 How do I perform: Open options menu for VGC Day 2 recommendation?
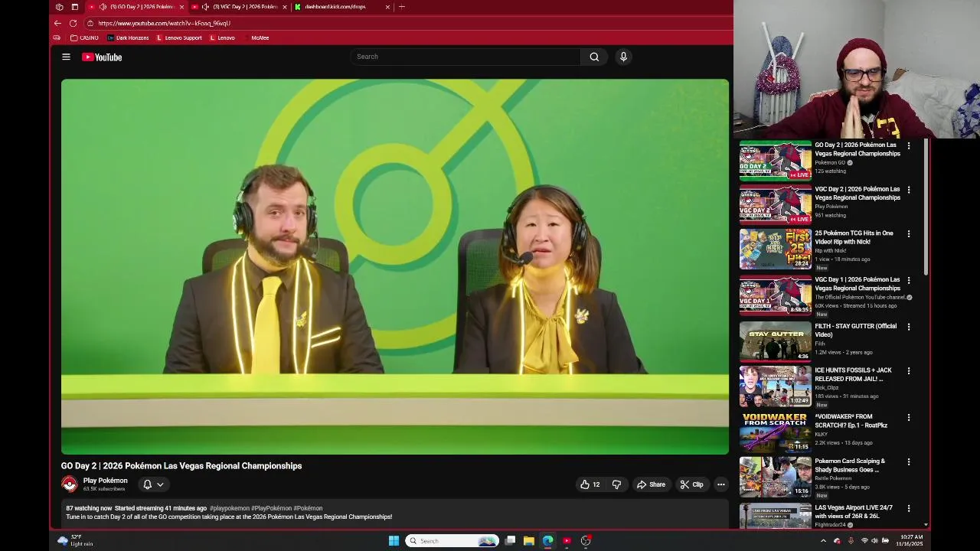pos(909,190)
